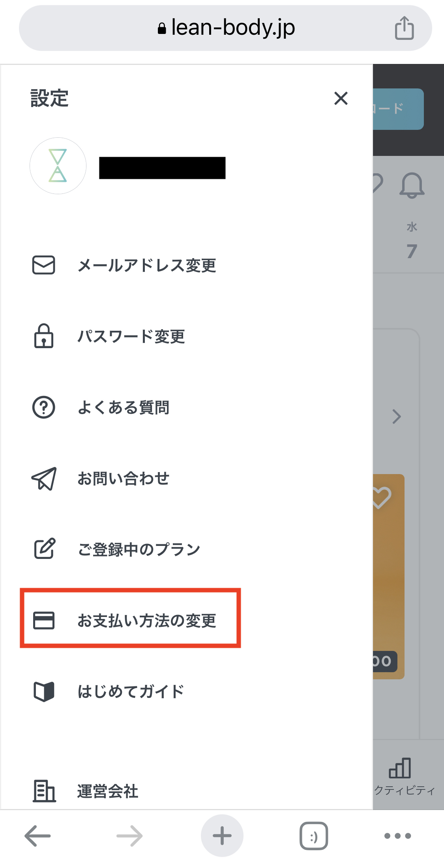
Task: Select ご登録中のプラン text link
Action: point(139,549)
